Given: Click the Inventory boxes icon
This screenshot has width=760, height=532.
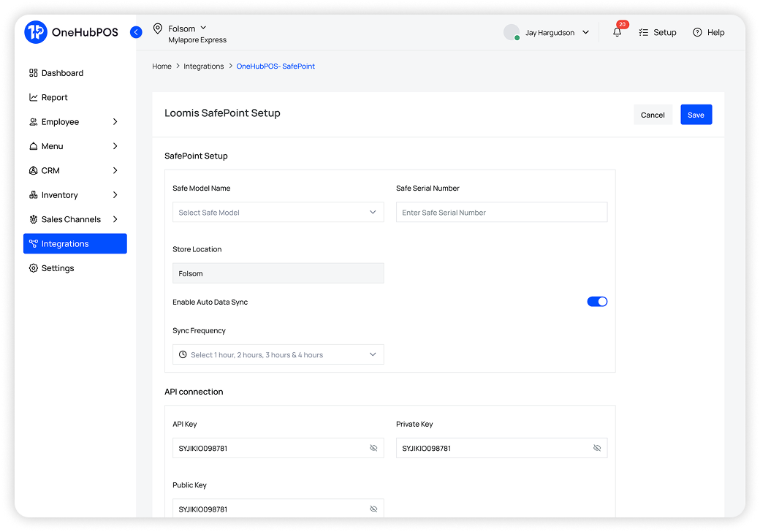Looking at the screenshot, I should 34,195.
